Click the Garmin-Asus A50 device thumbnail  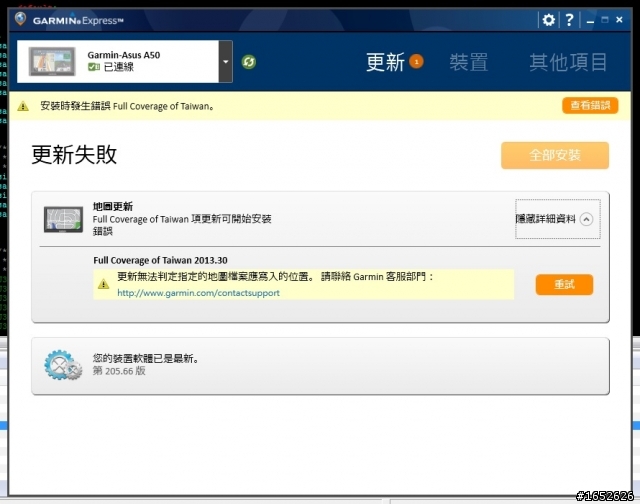pos(52,62)
